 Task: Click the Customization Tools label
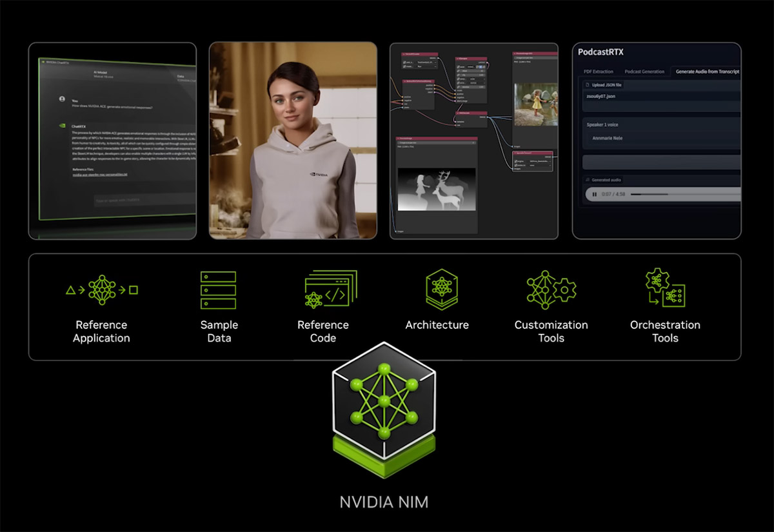tap(551, 331)
